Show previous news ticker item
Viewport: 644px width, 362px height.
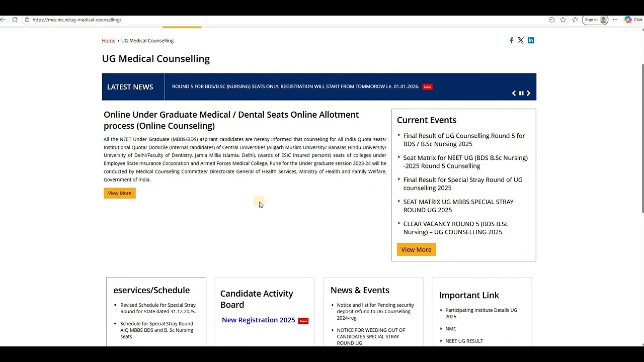(514, 93)
